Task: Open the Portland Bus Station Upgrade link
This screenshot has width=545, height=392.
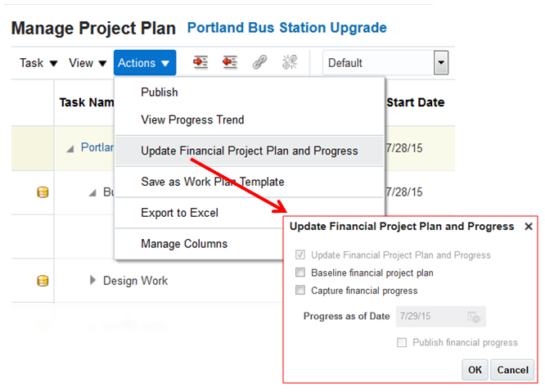Action: (x=286, y=28)
